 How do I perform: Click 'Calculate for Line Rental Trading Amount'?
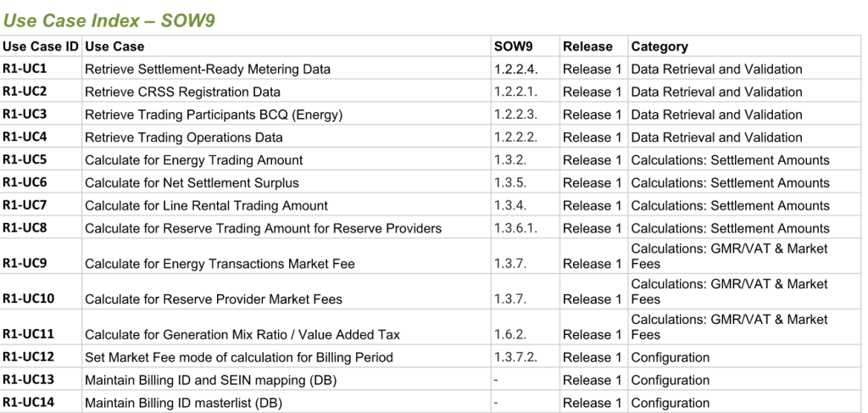[206, 206]
